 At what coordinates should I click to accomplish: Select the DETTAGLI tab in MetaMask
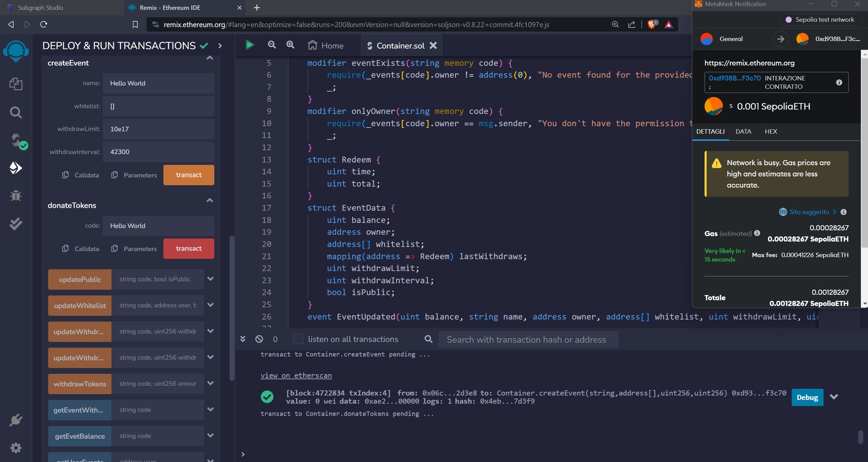pyautogui.click(x=711, y=131)
